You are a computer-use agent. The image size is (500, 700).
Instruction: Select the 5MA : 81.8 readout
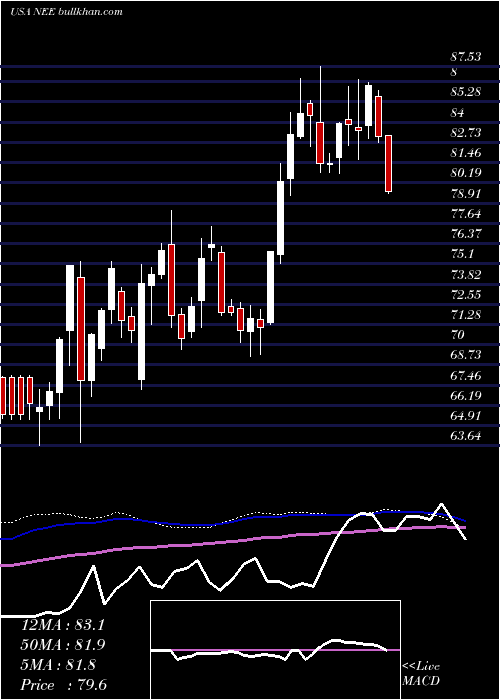coord(58,665)
